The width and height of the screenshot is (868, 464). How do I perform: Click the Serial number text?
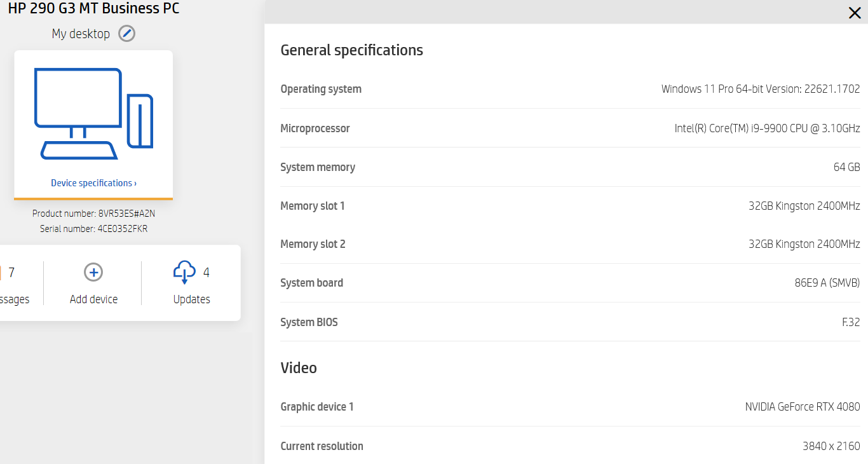click(x=93, y=229)
